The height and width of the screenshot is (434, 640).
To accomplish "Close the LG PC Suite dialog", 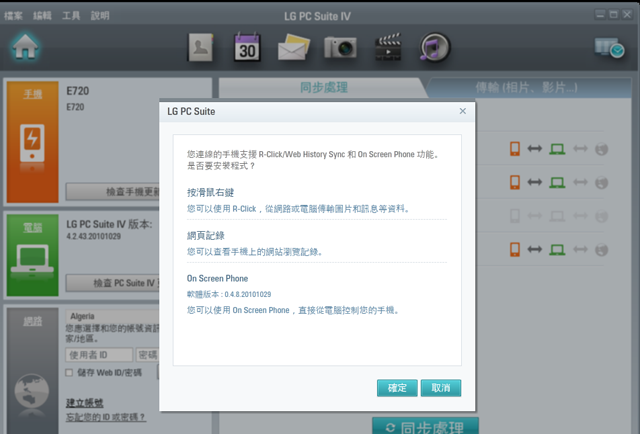I will click(x=462, y=111).
